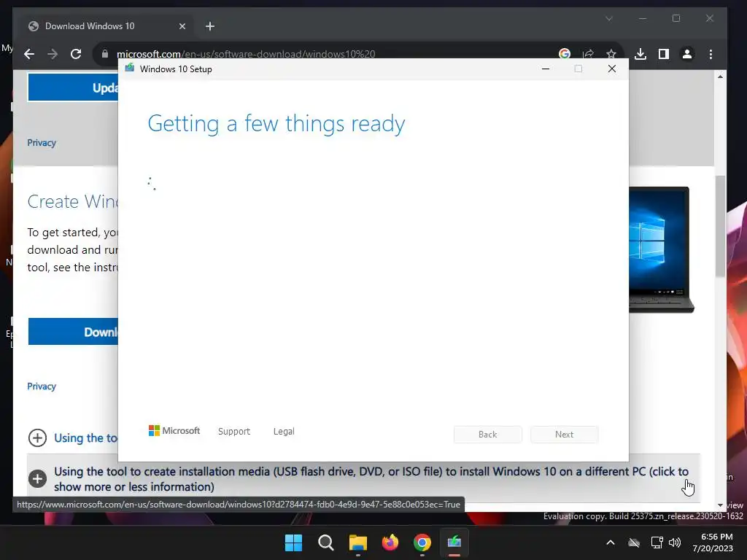Open a new Chrome tab
Screen dimensions: 747x560
pos(210,26)
